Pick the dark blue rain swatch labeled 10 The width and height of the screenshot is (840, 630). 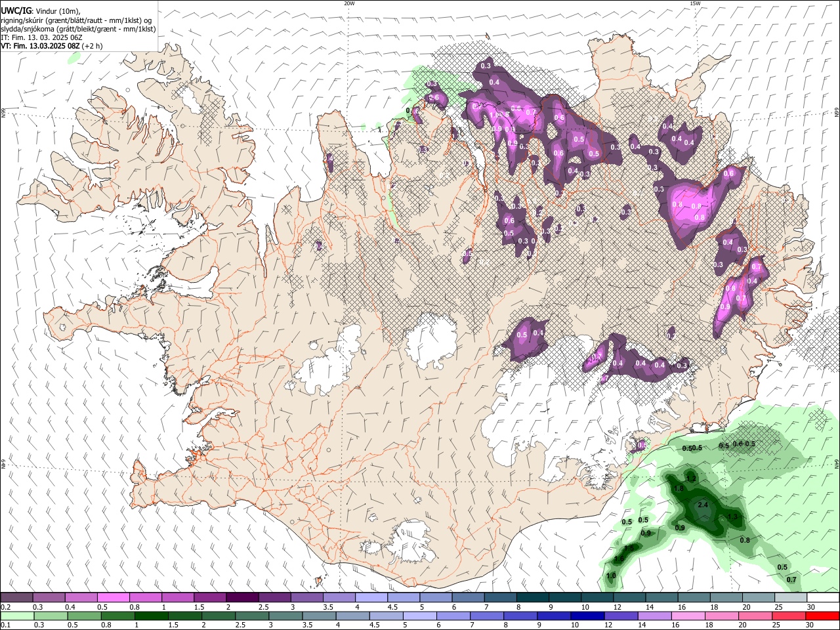[x=587, y=616]
